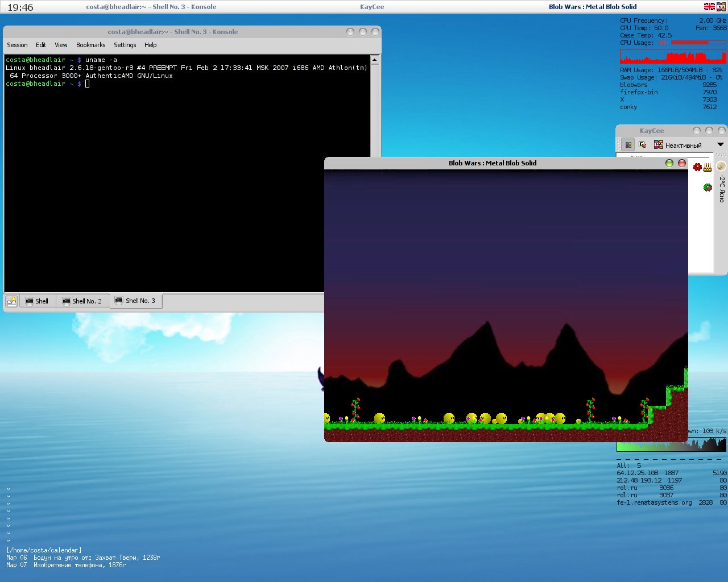728x582 pixels.
Task: Click the 19:46 clock in the panel
Action: (20, 7)
